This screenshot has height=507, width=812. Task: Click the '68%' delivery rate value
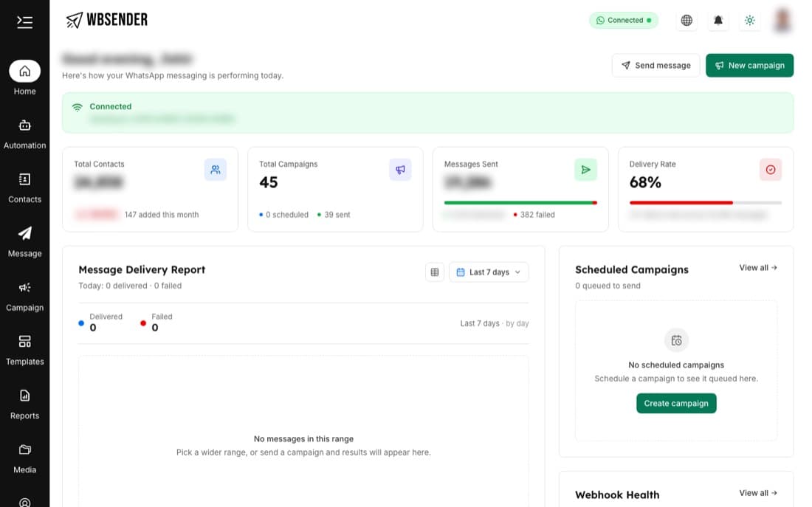(645, 182)
